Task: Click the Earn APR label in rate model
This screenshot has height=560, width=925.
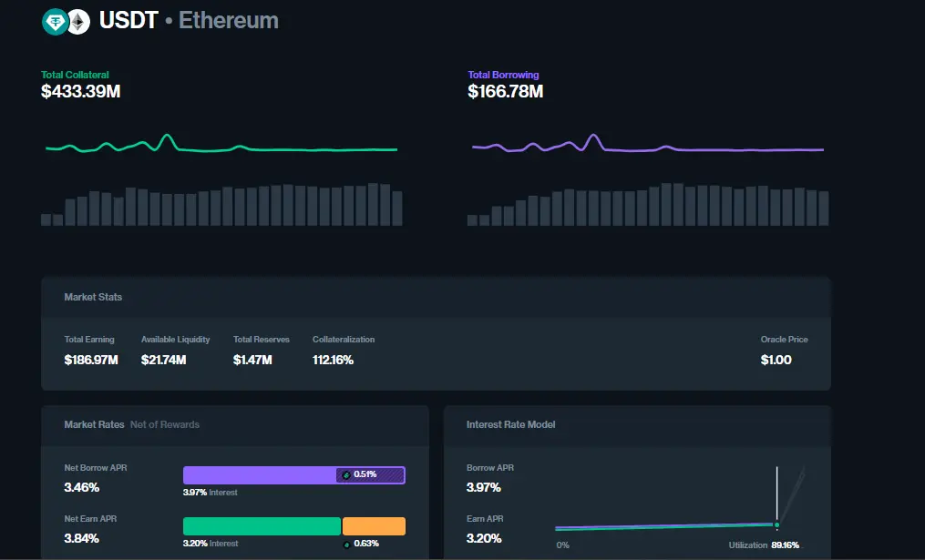Action: click(485, 519)
